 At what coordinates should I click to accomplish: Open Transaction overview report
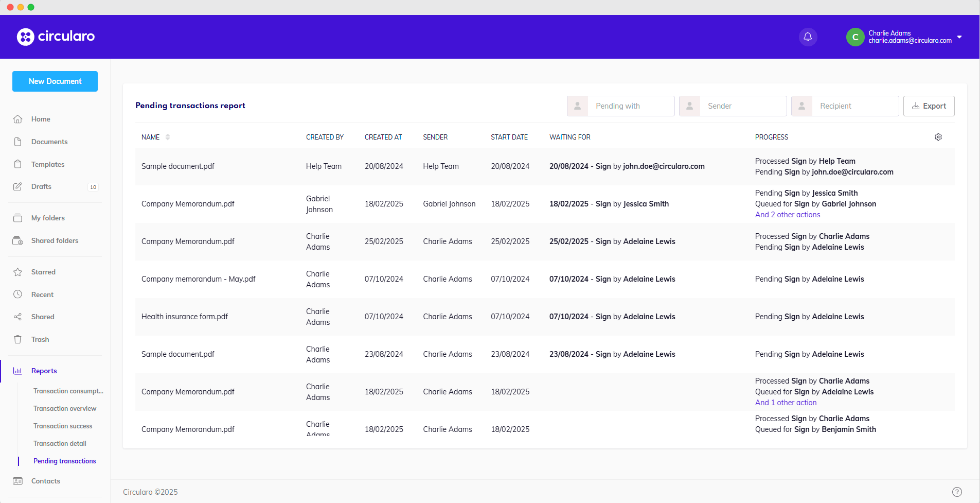click(x=65, y=408)
